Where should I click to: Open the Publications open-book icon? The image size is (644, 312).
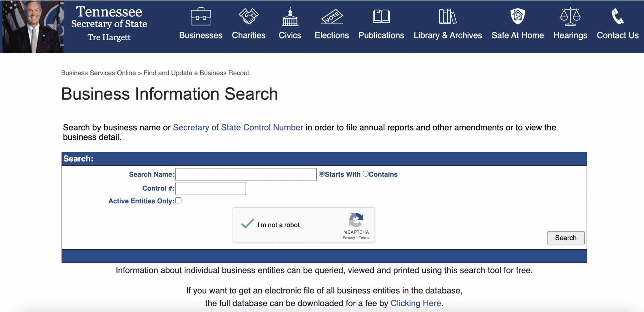(381, 17)
